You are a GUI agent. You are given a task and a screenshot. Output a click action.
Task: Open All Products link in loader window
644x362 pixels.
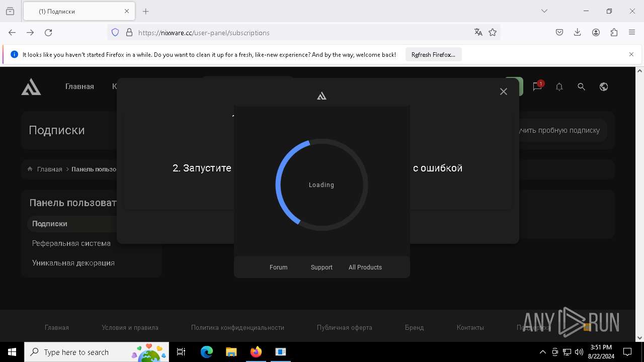(365, 267)
